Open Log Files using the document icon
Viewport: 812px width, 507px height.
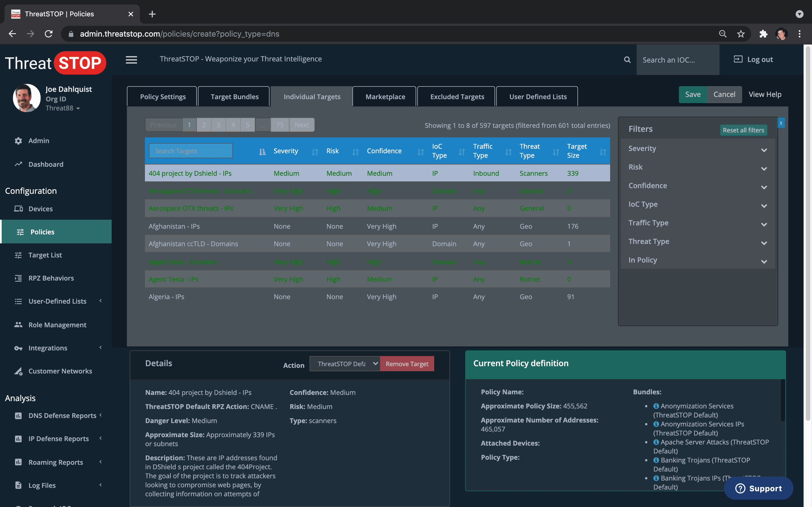(x=18, y=485)
